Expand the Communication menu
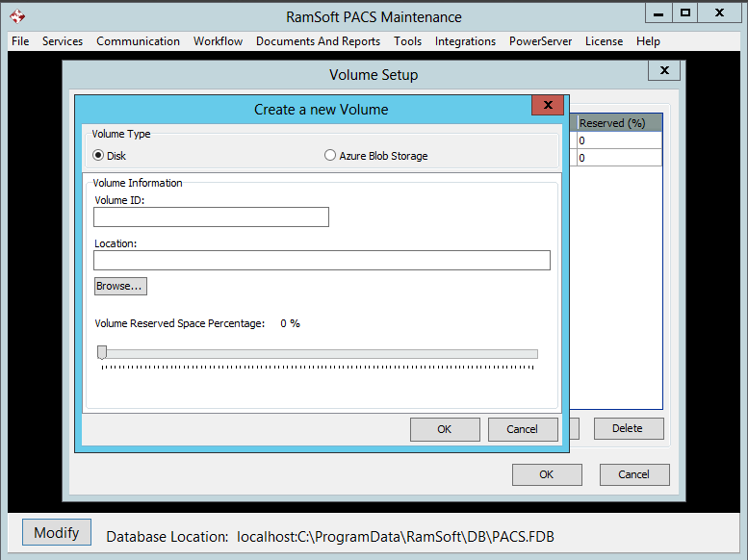The image size is (748, 560). (138, 41)
